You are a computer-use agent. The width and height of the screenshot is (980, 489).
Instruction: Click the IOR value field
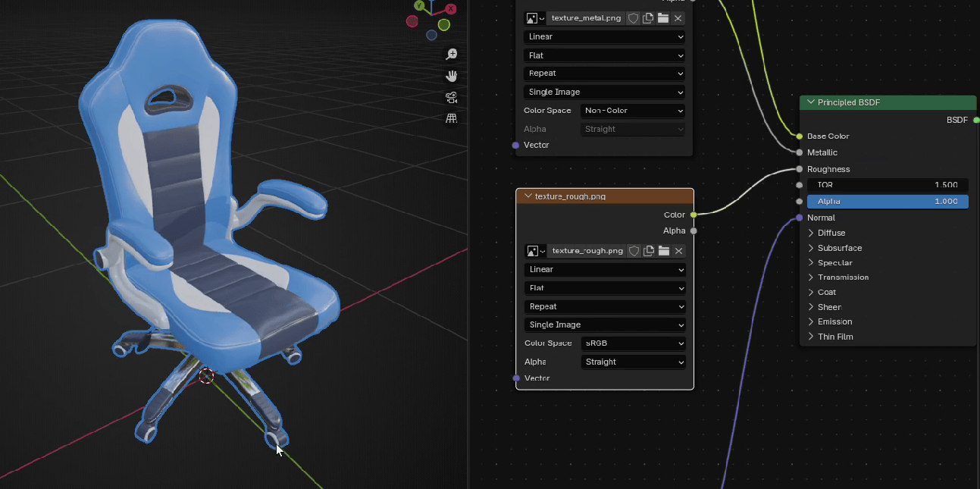click(x=887, y=185)
